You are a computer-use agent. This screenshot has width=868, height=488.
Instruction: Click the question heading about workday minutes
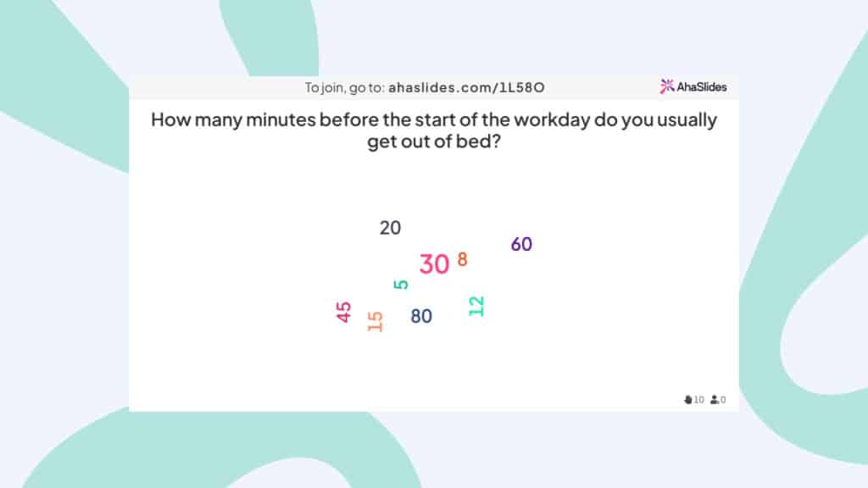click(x=434, y=130)
